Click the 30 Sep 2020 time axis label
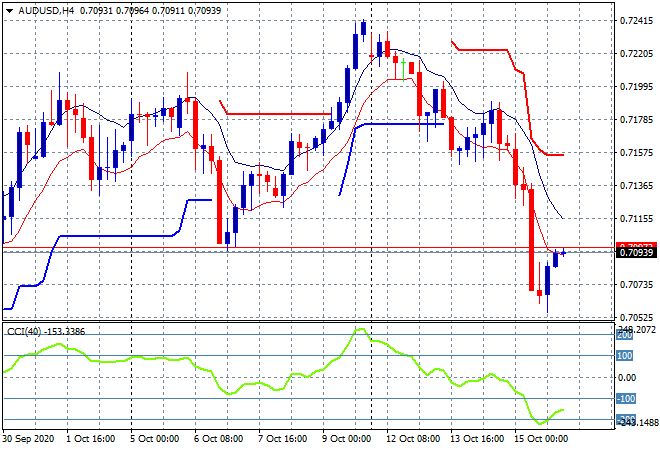 [28, 438]
